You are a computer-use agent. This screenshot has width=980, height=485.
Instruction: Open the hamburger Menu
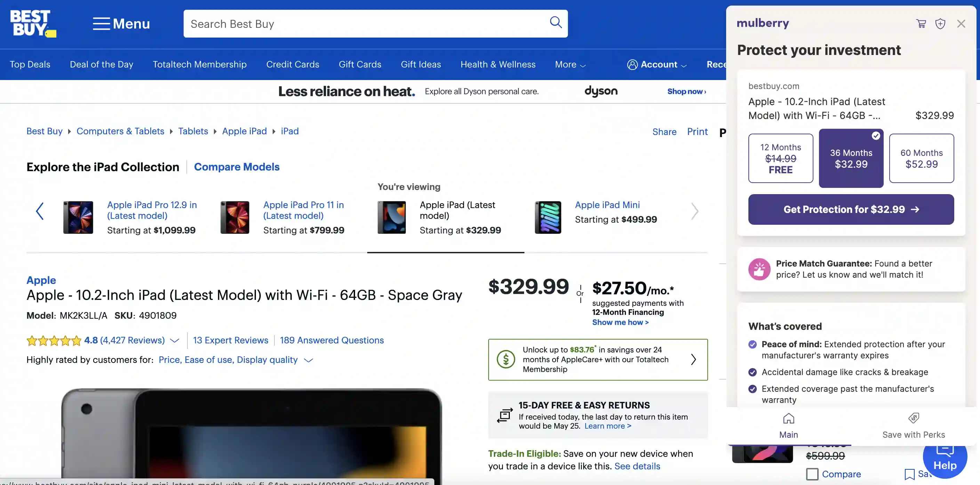point(121,24)
